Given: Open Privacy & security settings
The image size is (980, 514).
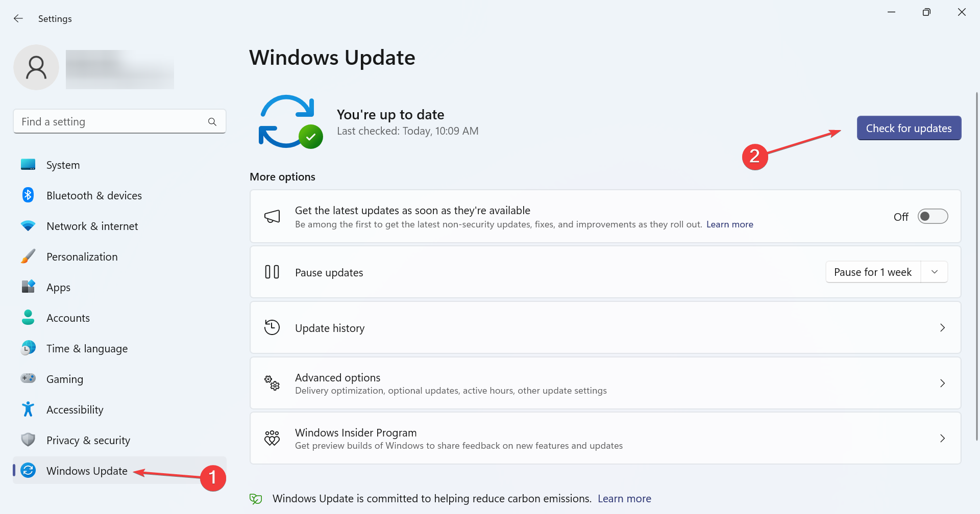Looking at the screenshot, I should point(119,440).
